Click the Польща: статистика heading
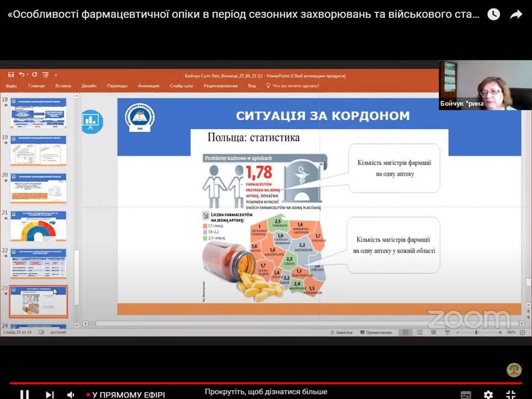The image size is (532, 399). [x=253, y=137]
